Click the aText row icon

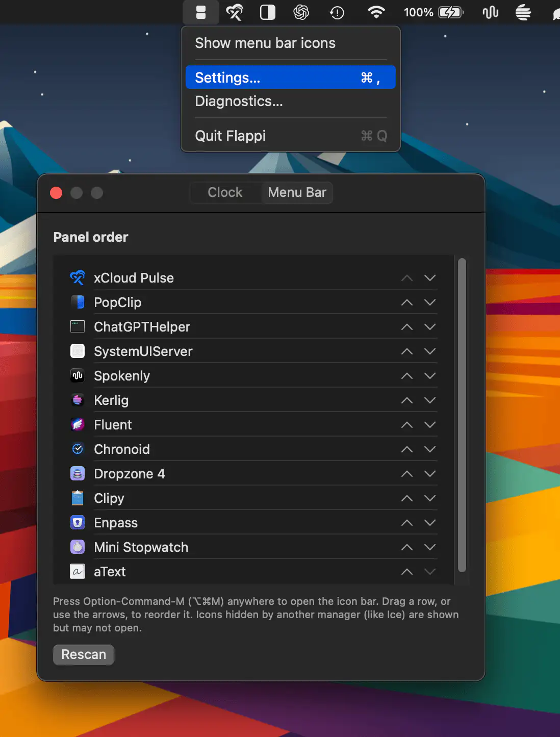pyautogui.click(x=78, y=572)
